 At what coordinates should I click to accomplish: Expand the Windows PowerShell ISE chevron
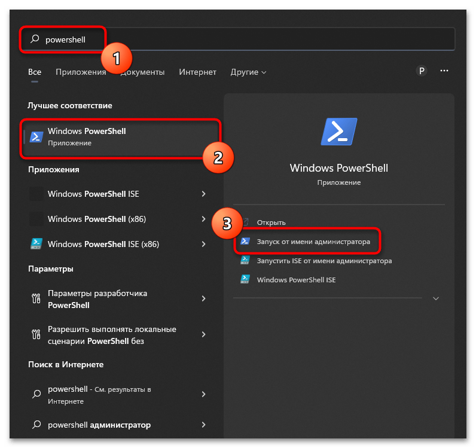point(203,194)
